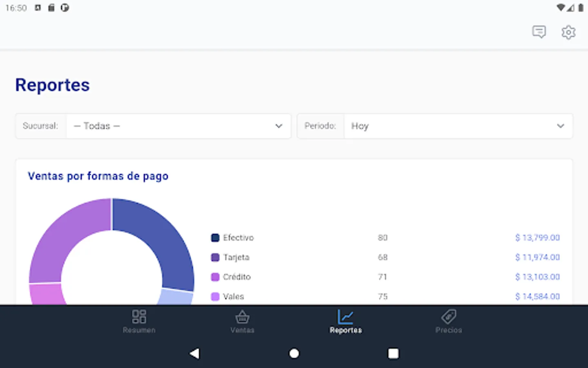Click the Tarjeta legend label

coord(236,257)
